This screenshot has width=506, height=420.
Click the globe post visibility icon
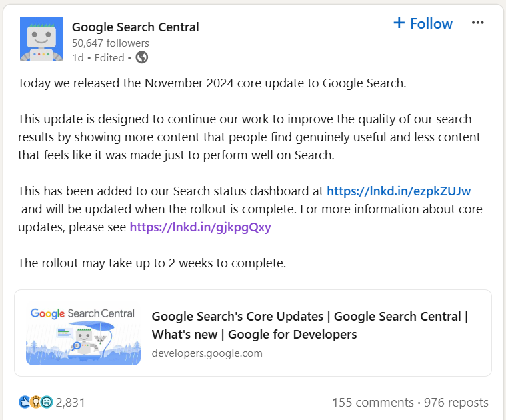pos(141,58)
